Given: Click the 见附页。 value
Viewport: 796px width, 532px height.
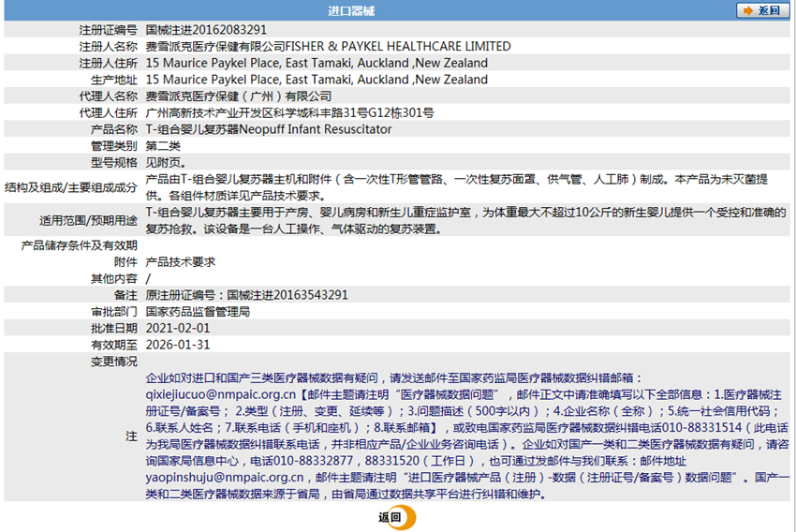Looking at the screenshot, I should tap(166, 162).
